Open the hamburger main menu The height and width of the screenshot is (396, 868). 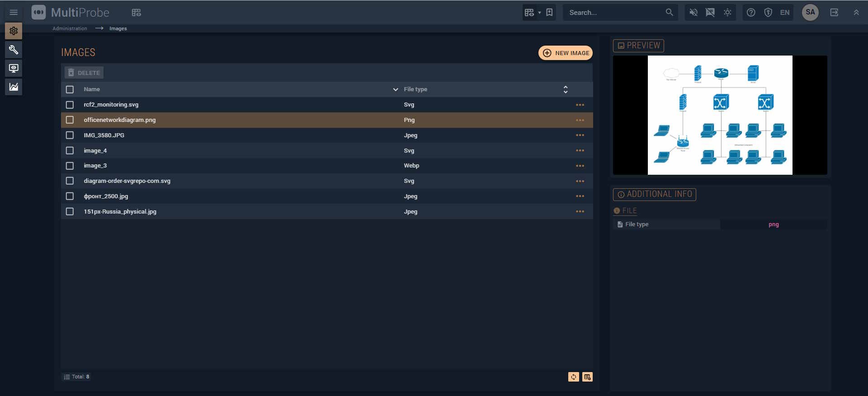point(14,12)
